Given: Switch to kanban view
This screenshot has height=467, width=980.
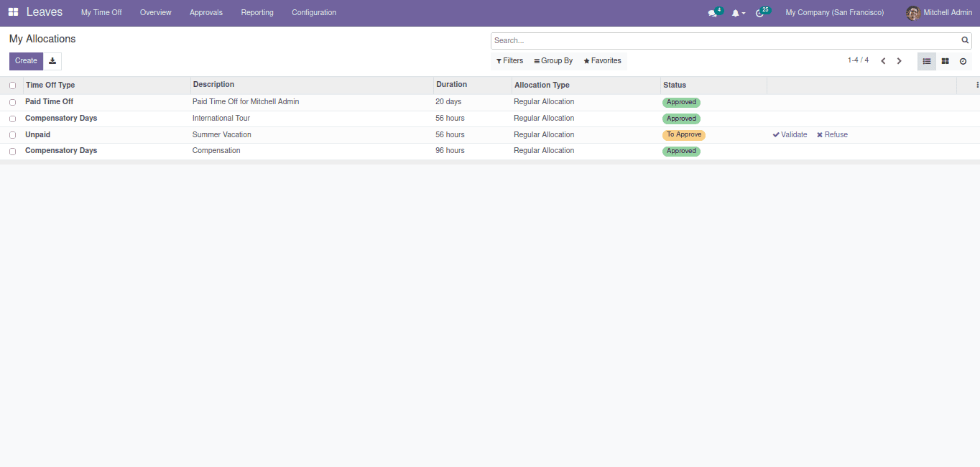Looking at the screenshot, I should (945, 61).
